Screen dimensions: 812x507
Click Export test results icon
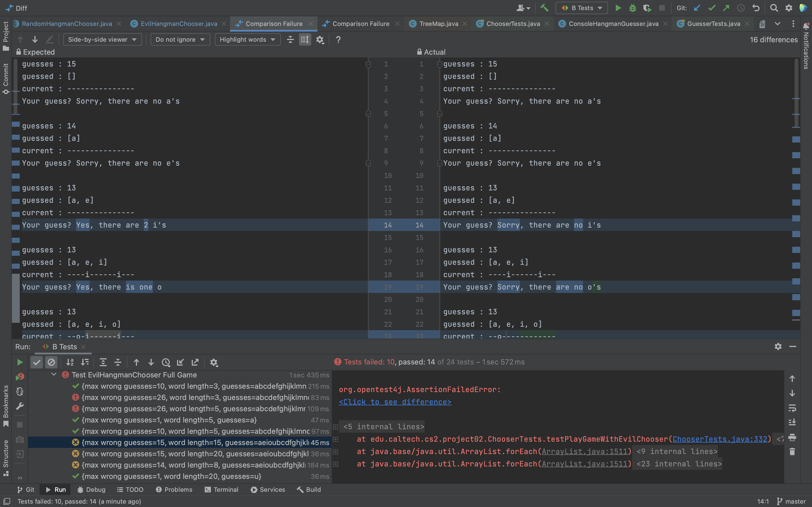click(x=195, y=362)
